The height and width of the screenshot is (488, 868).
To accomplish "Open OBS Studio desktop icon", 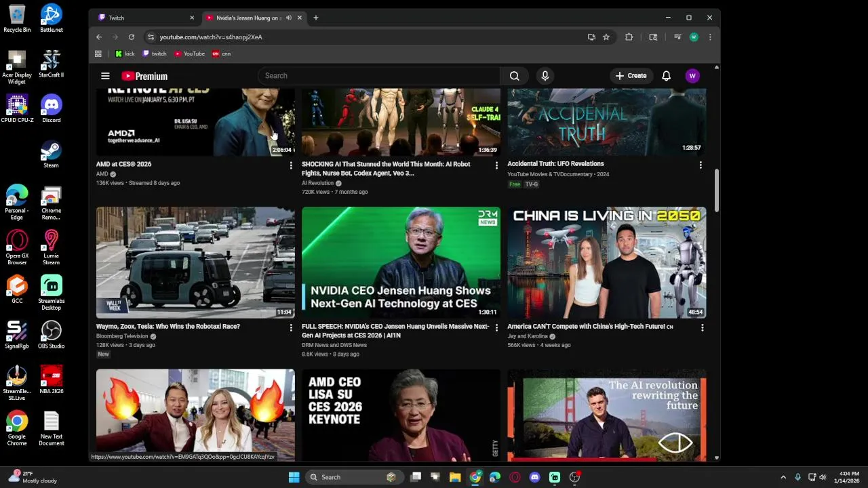I will (x=51, y=335).
